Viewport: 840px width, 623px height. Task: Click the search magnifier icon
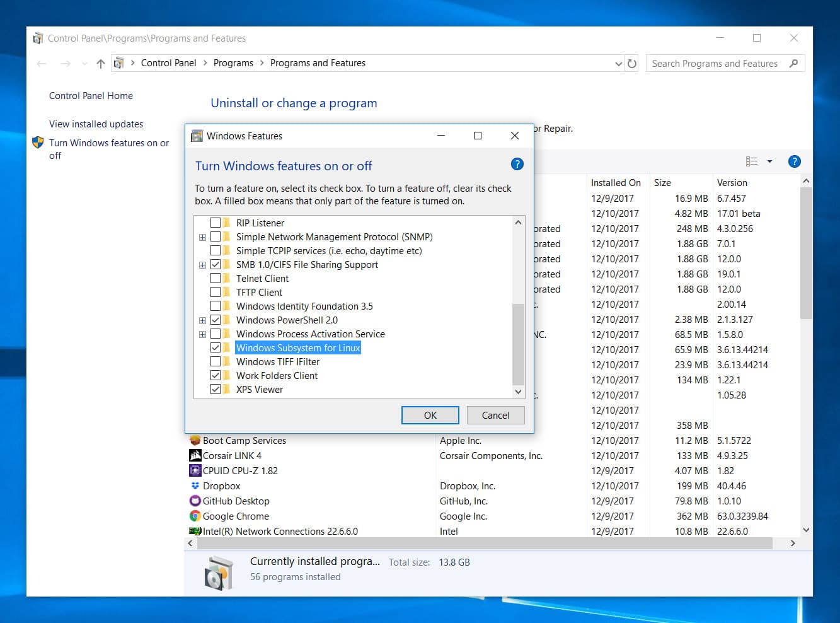pyautogui.click(x=793, y=63)
